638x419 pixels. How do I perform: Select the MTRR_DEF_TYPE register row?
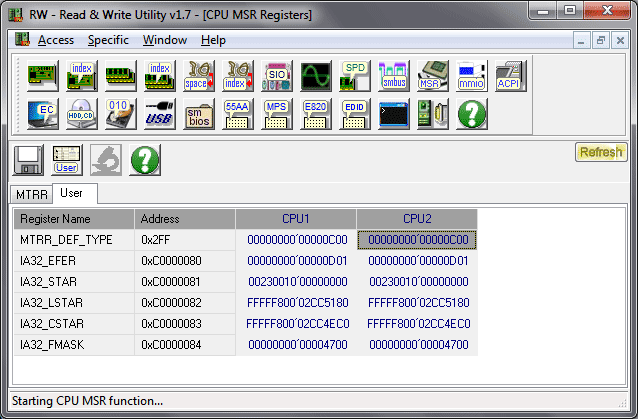pos(245,240)
